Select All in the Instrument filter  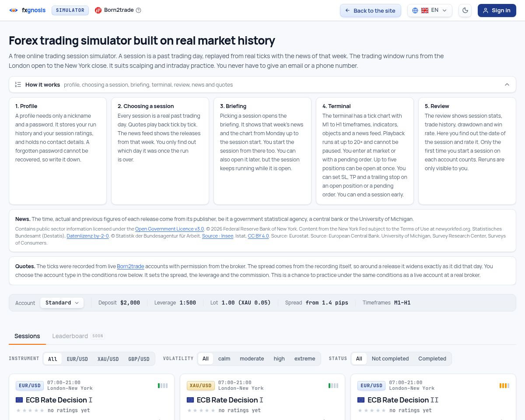click(52, 359)
